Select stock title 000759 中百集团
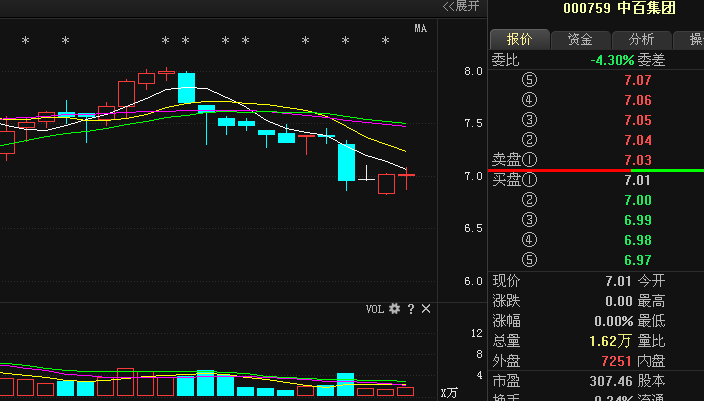 click(619, 8)
